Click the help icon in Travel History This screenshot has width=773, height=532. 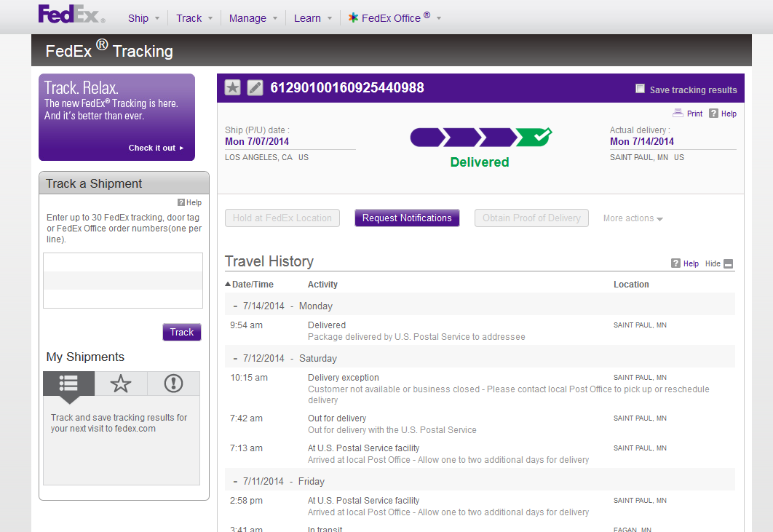675,263
